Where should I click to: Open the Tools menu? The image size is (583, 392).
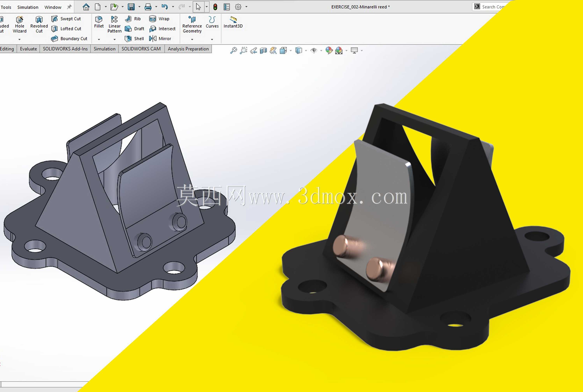point(6,7)
